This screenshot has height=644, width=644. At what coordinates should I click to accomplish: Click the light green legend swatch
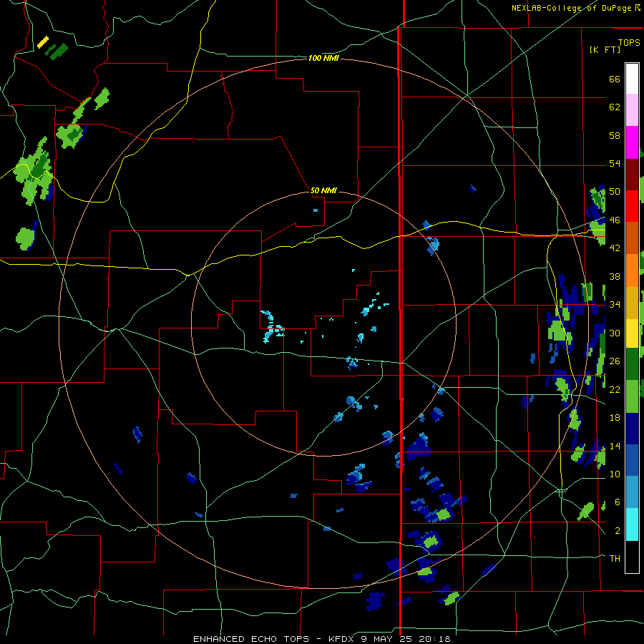tap(632, 396)
